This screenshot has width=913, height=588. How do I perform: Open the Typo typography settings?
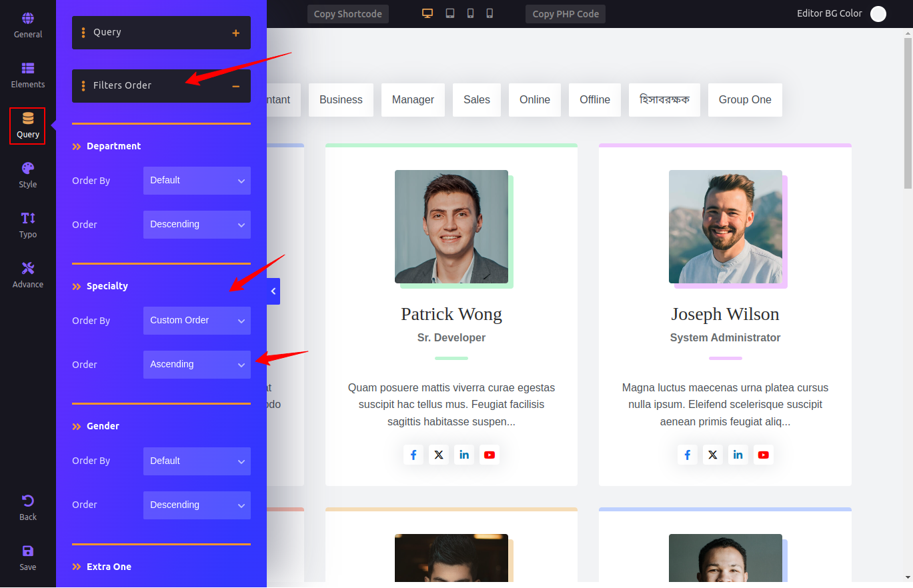[x=28, y=225]
